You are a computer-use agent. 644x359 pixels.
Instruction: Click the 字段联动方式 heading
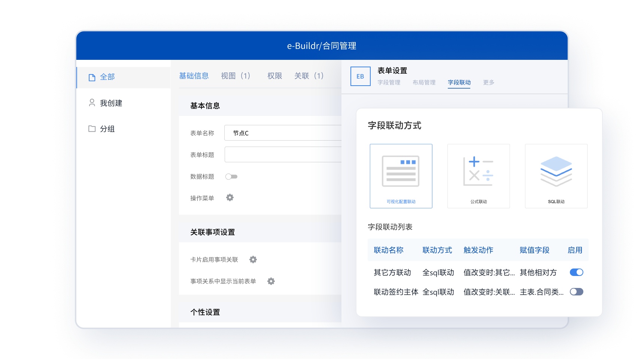(395, 125)
